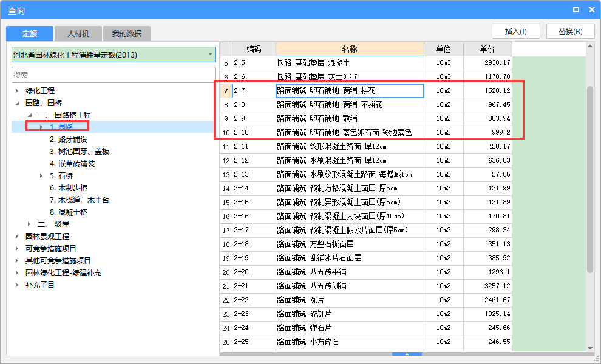Switch to the 定额 tab
601x364 pixels.
(x=30, y=34)
